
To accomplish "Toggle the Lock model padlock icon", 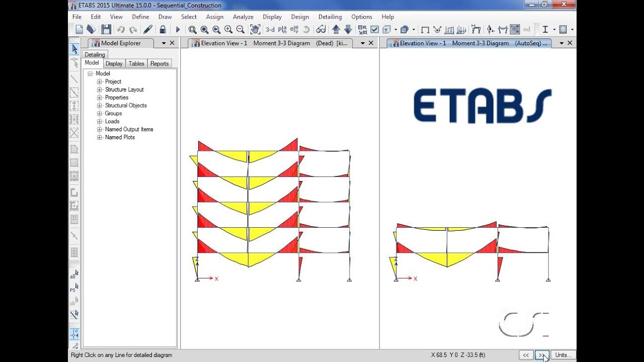I will click(163, 30).
